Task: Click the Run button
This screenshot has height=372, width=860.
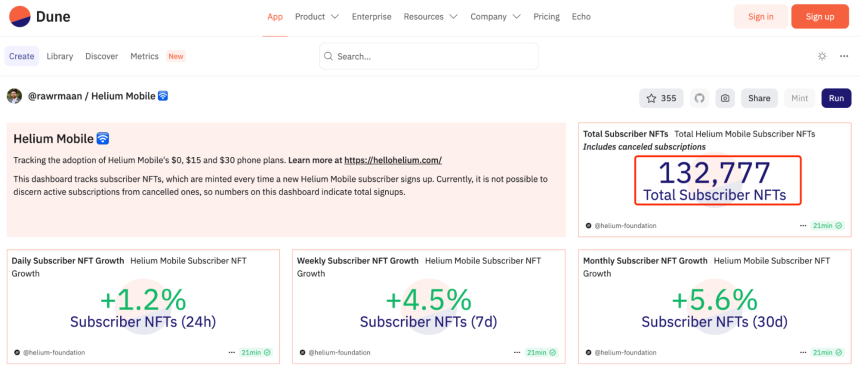Action: [x=836, y=98]
